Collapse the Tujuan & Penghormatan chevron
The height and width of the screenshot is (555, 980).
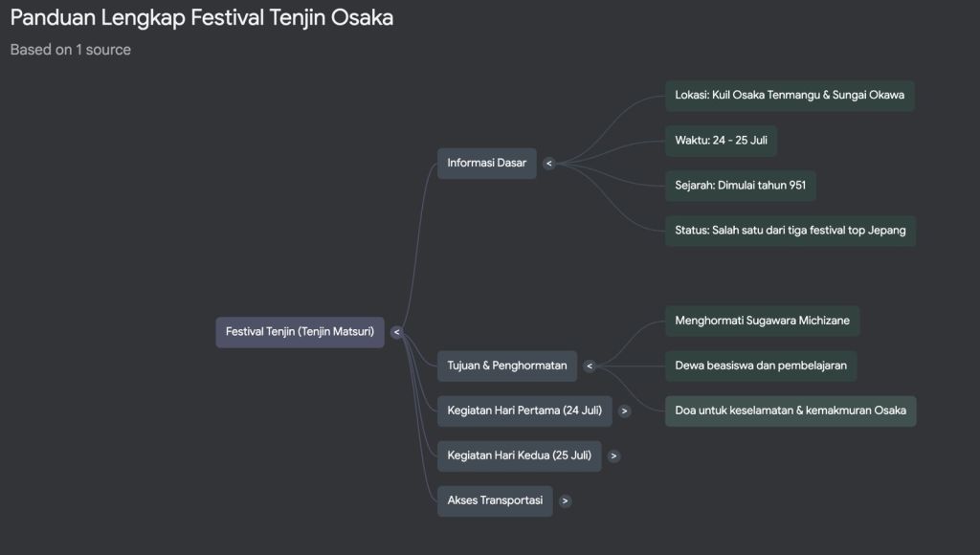590,366
